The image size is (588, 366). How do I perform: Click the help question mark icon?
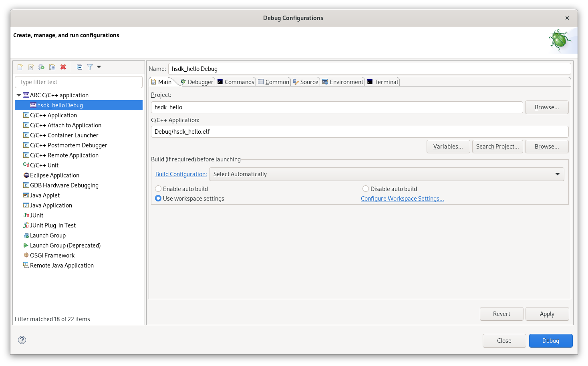[22, 340]
